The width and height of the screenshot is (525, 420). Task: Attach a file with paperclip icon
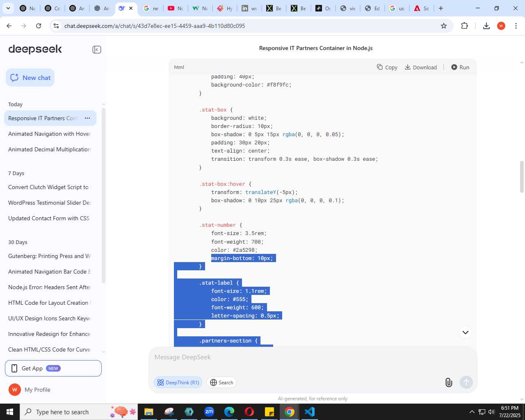(449, 382)
